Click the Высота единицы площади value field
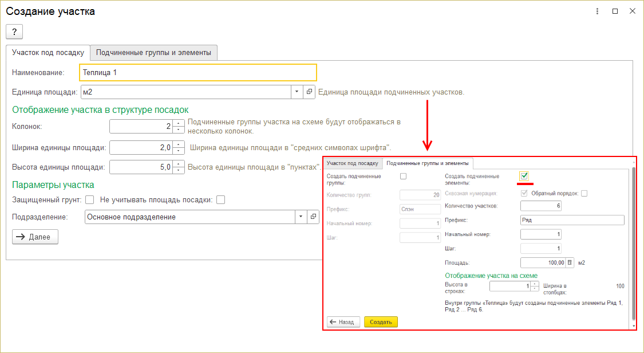 click(x=141, y=167)
